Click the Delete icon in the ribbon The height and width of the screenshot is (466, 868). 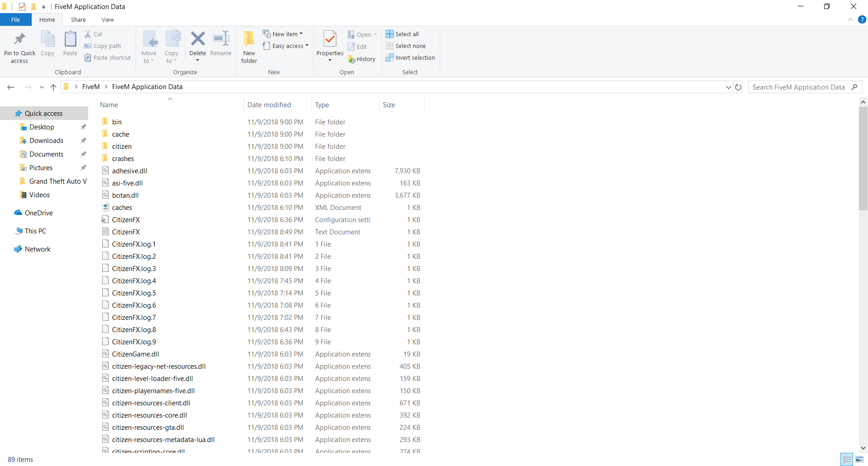[x=198, y=39]
